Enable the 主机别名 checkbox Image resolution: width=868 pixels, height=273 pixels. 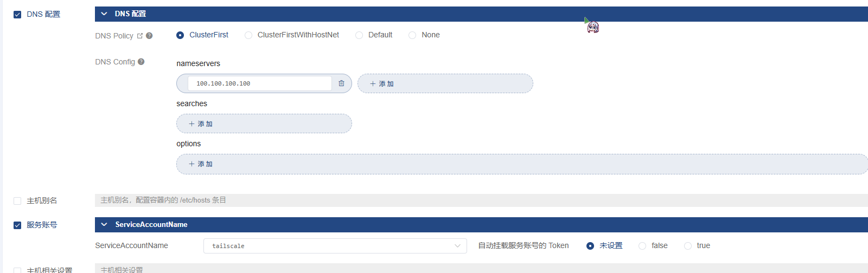pos(17,201)
